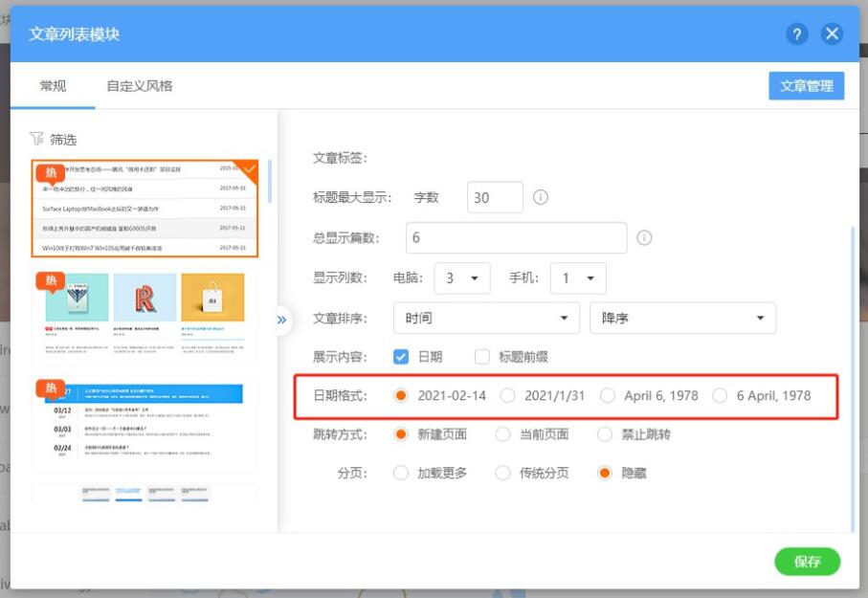
Task: Select the three-column image card style thumbnail
Action: 145,317
